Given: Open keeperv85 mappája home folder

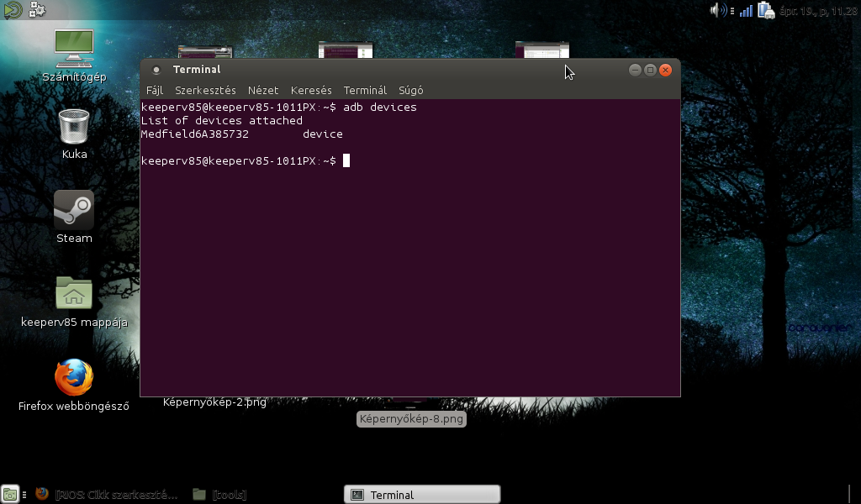Looking at the screenshot, I should [x=74, y=302].
